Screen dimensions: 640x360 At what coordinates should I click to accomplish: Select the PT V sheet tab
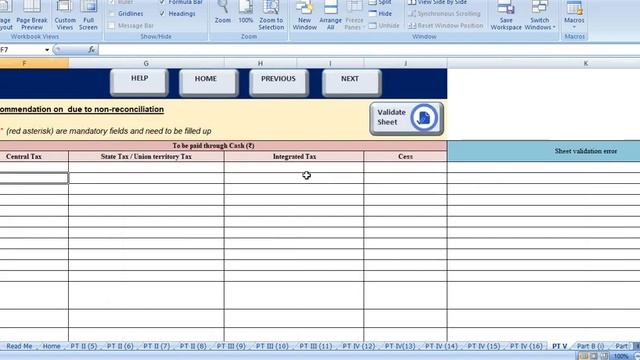(560, 346)
